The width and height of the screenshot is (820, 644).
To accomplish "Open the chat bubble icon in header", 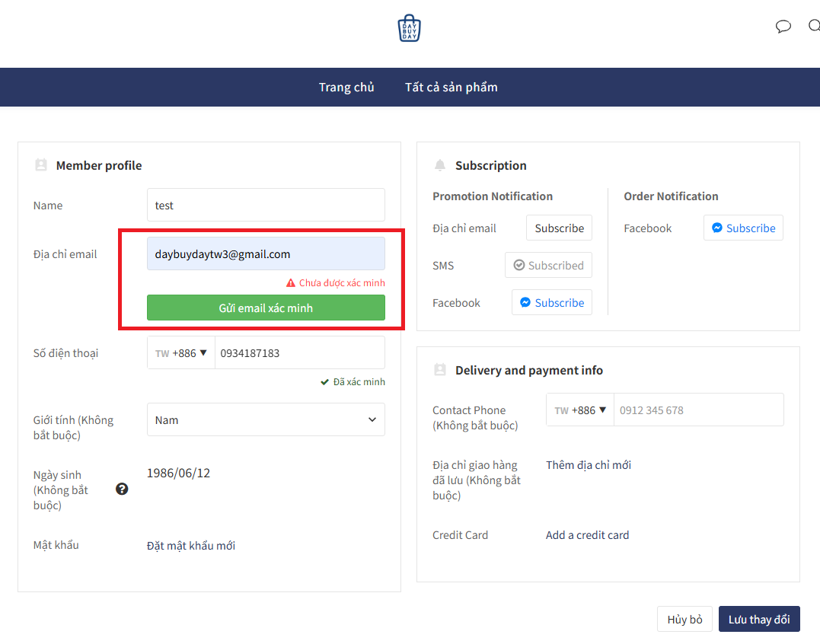I will click(783, 27).
